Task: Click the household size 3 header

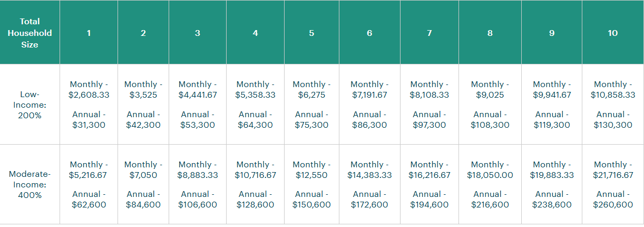Action: 198,33
